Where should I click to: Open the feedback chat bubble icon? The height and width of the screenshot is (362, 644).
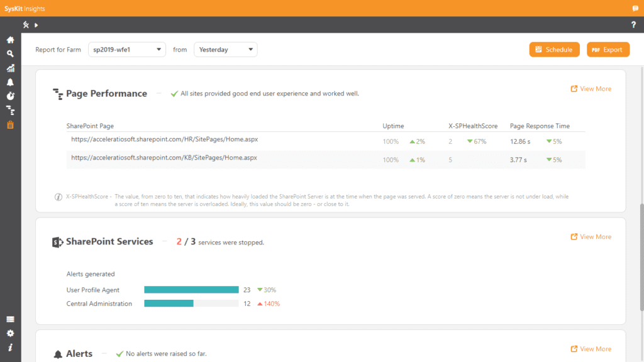[x=635, y=8]
